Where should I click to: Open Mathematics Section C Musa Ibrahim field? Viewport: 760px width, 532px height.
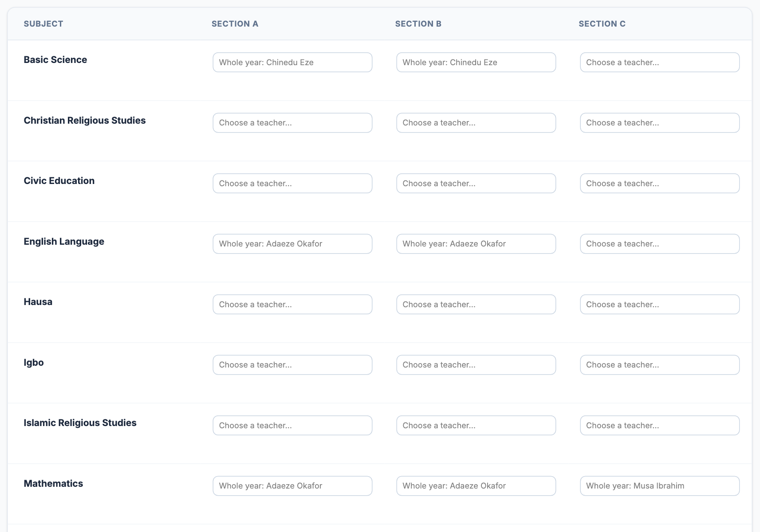[x=660, y=486]
